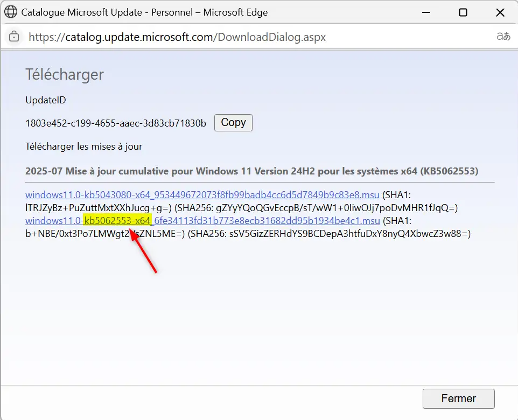Click the Télécharger heading
Image resolution: width=518 pixels, height=420 pixels.
65,74
